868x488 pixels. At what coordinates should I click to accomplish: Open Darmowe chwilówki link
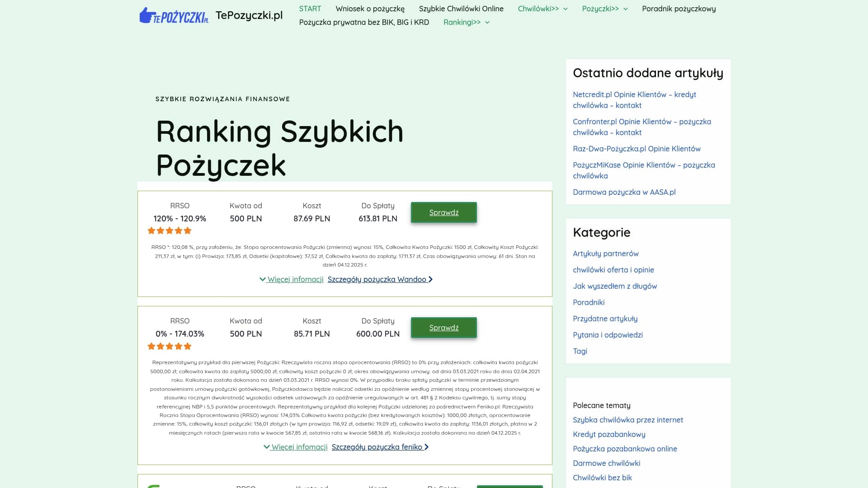[606, 463]
